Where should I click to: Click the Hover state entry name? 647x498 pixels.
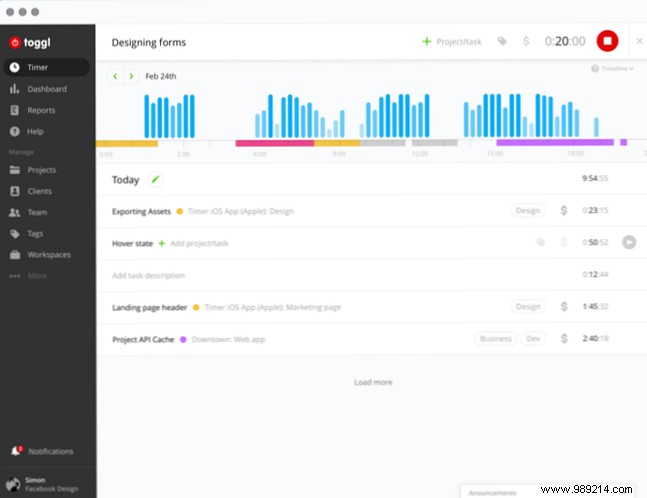[132, 243]
